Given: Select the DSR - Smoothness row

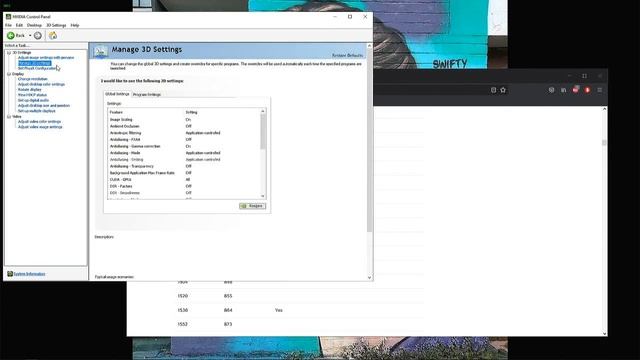Looking at the screenshot, I should pos(184,193).
